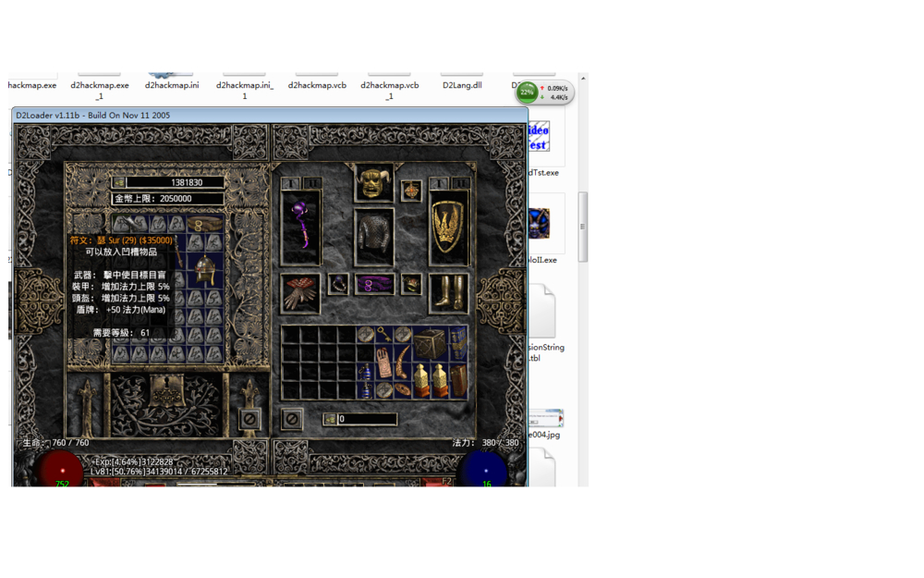Click the curved horn item in inventory
Image resolution: width=924 pixels, height=578 pixels.
pyautogui.click(x=403, y=361)
